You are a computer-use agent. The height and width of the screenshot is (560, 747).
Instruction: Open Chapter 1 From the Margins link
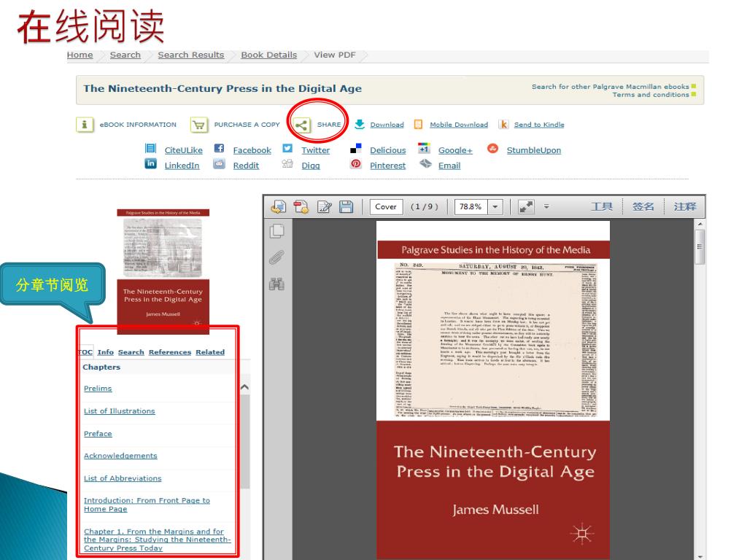point(158,540)
